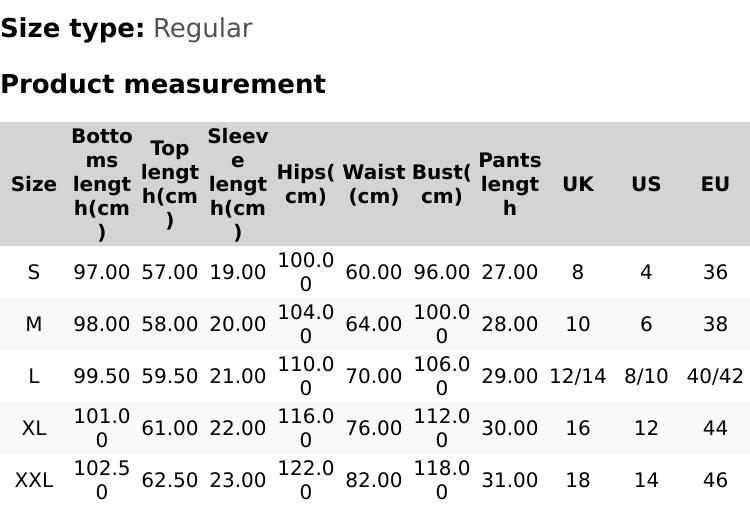Select the Top length(cm) column header

(170, 184)
